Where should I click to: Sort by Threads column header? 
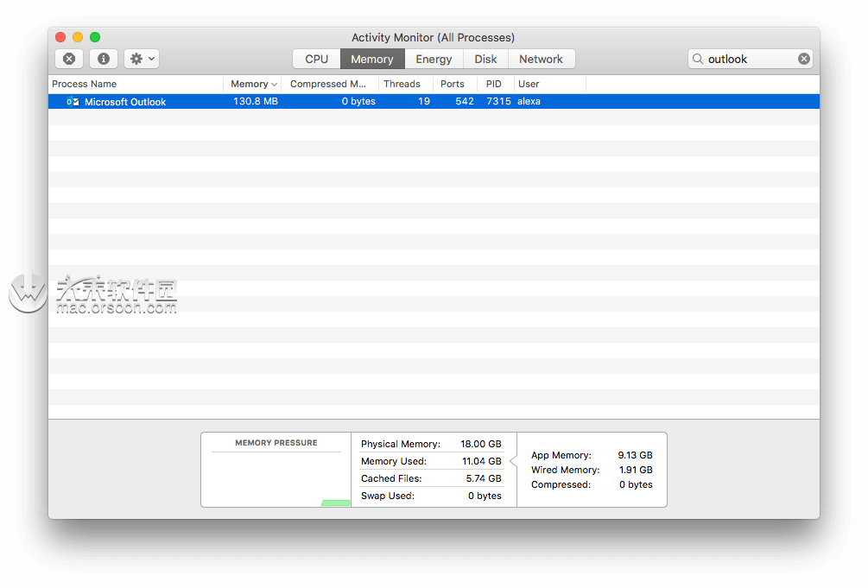(x=406, y=84)
